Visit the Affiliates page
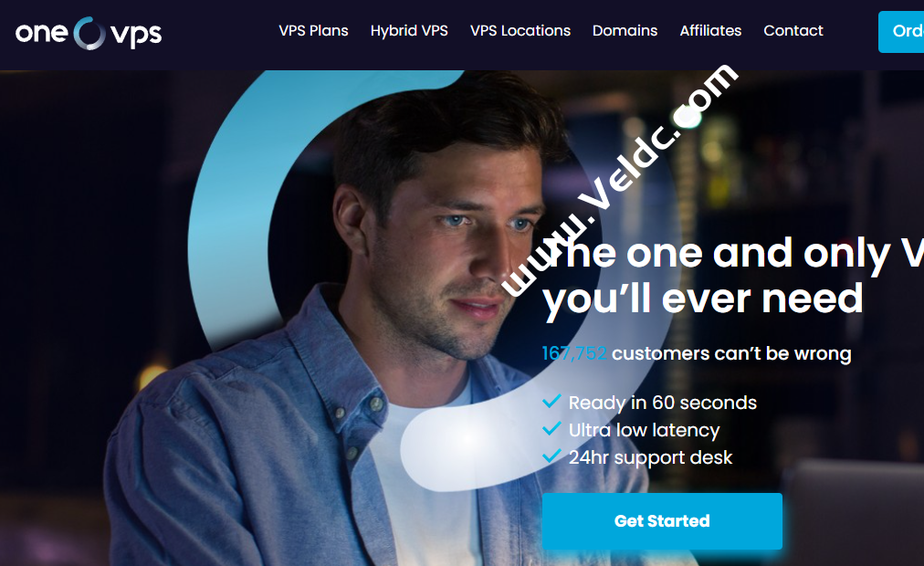 tap(710, 31)
